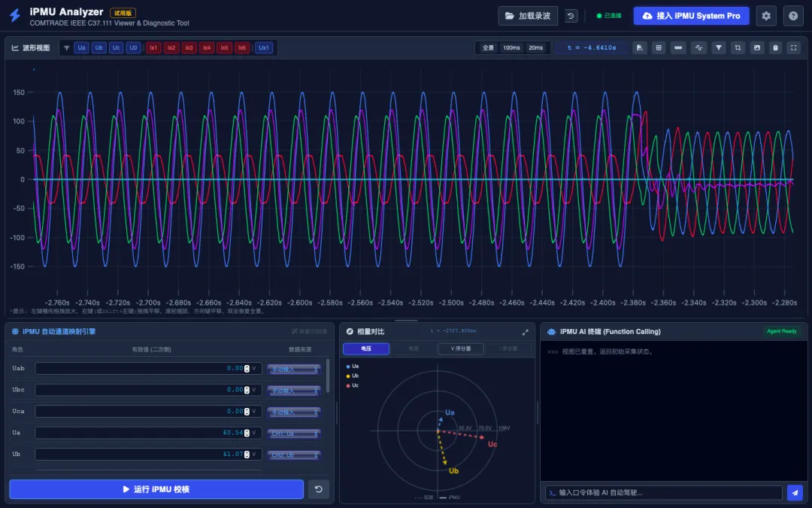Click the 加载录波 button
This screenshot has width=812, height=508.
pos(529,16)
